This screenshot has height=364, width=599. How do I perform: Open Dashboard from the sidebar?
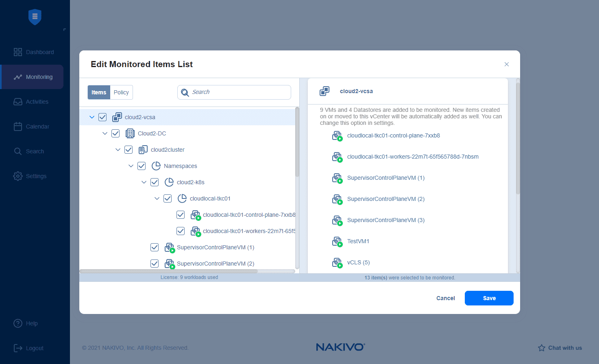coord(40,52)
